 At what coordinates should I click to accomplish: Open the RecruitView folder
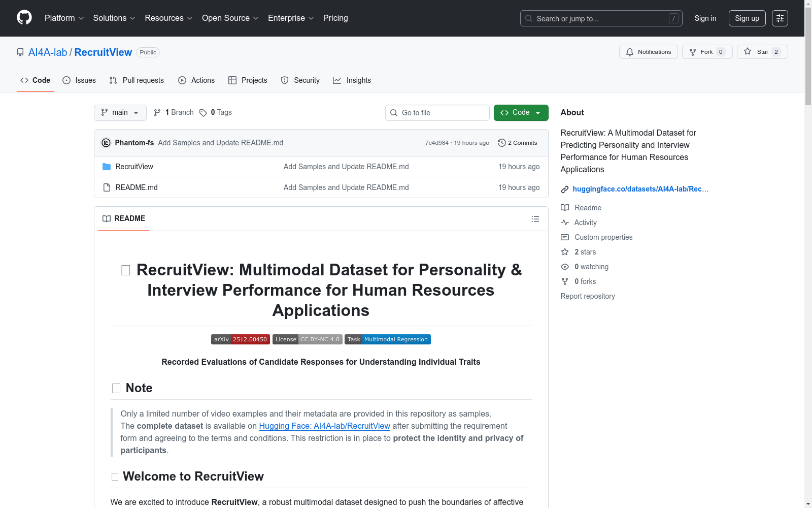tap(134, 167)
